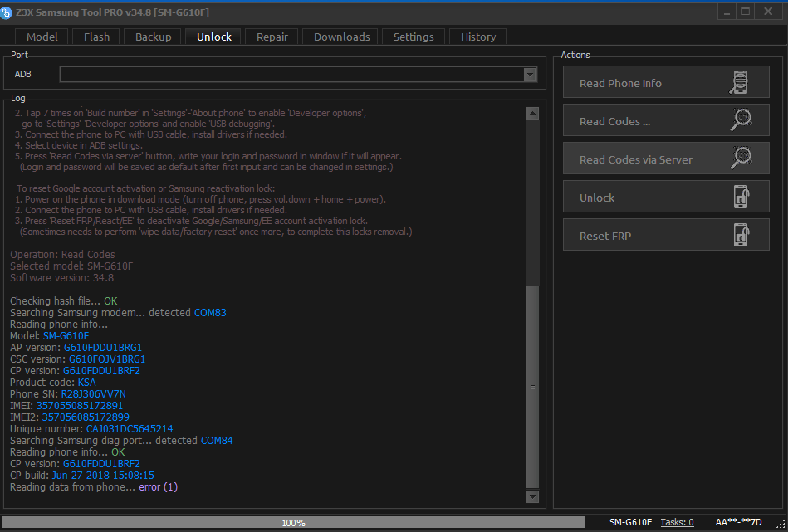The image size is (788, 532).
Task: Click the Read Codes magnifier icon
Action: [x=742, y=120]
